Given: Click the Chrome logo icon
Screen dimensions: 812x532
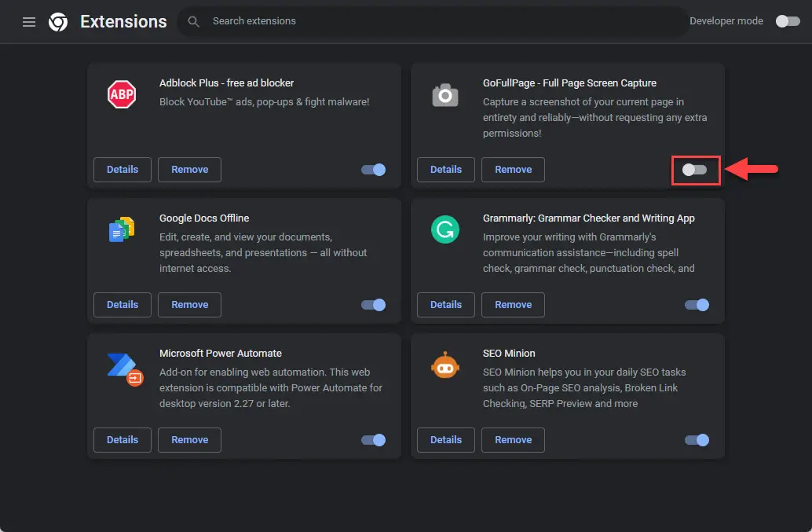Looking at the screenshot, I should click(58, 22).
